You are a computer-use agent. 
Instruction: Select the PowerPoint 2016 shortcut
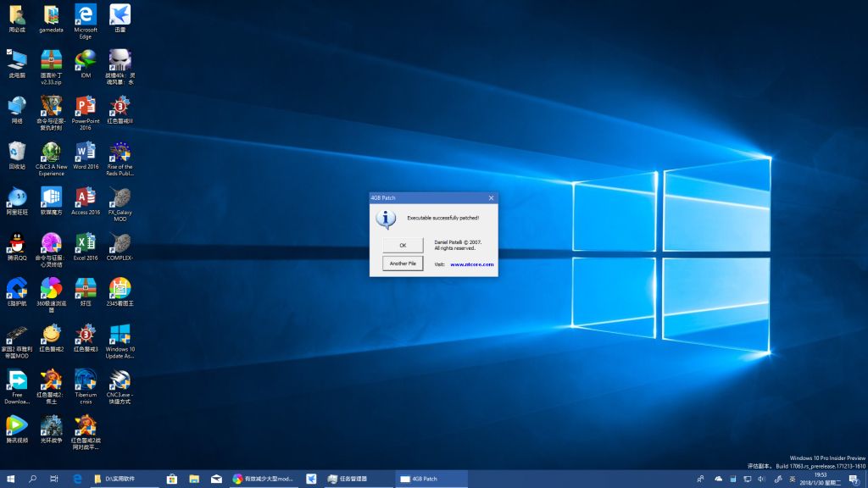tap(86, 113)
